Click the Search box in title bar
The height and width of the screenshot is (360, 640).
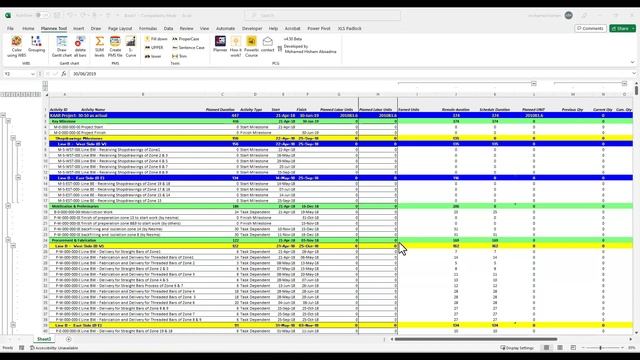point(322,16)
